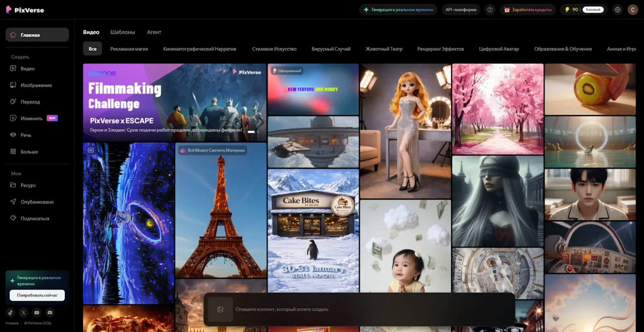The width and height of the screenshot is (644, 332).
Task: Click the help question mark icon
Action: click(490, 9)
